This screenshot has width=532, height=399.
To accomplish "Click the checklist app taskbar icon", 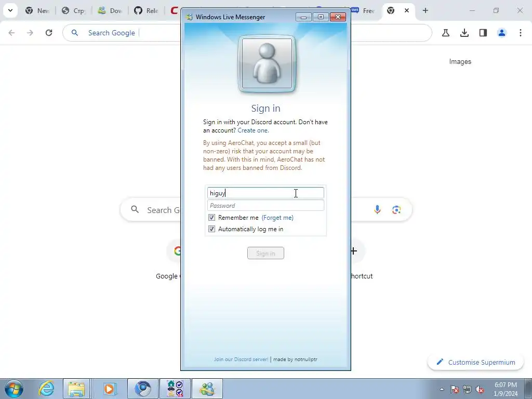I will click(x=176, y=389).
